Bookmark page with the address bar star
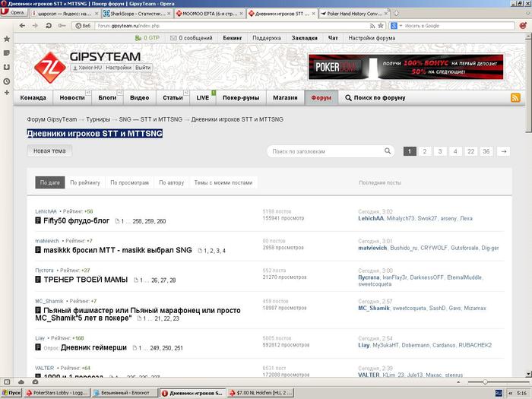This screenshot has height=399, width=532. click(381, 25)
